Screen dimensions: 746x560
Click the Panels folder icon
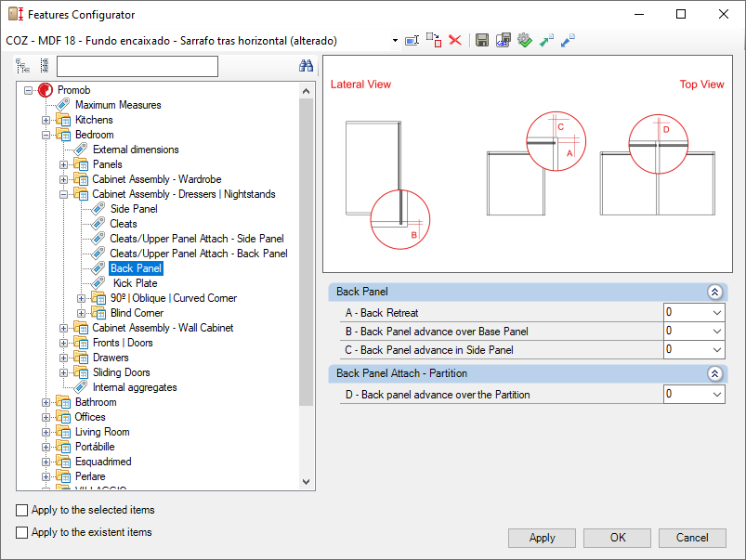81,164
